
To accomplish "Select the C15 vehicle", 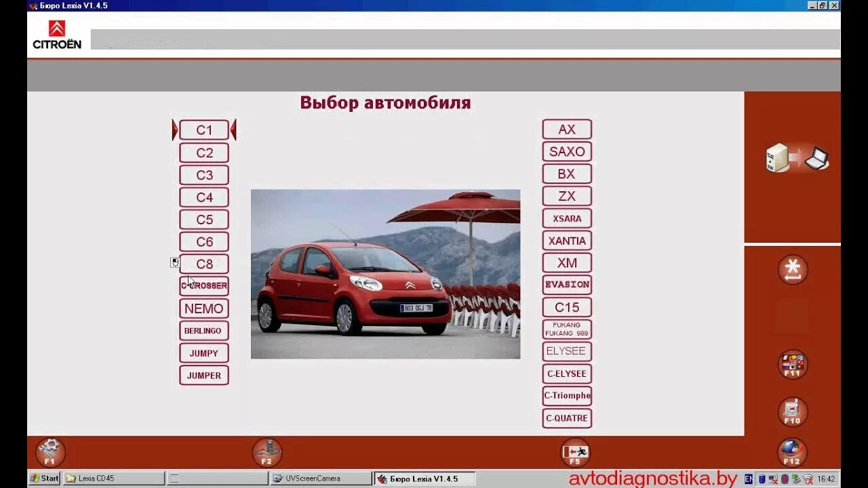I will coord(567,307).
